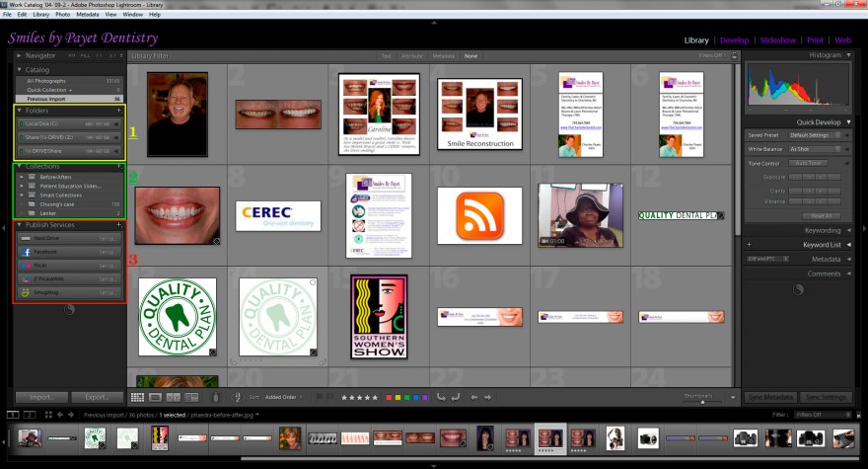This screenshot has width=868, height=469.
Task: Click Sync Settings button
Action: 826,397
